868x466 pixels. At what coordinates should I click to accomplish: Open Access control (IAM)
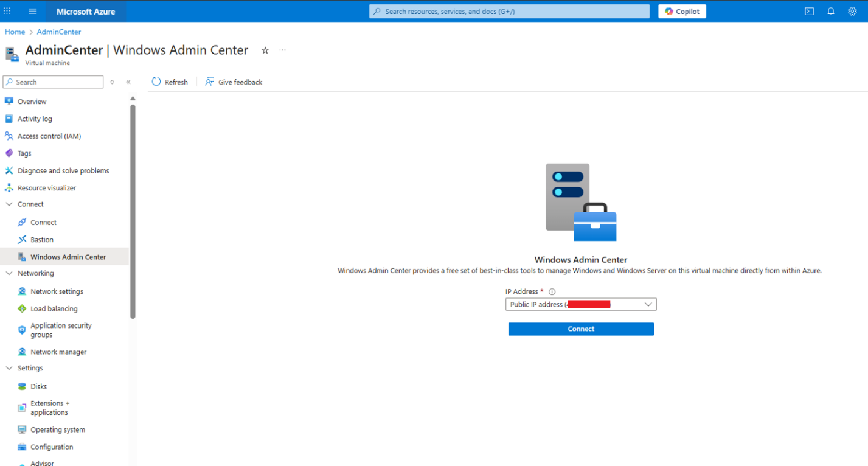49,136
